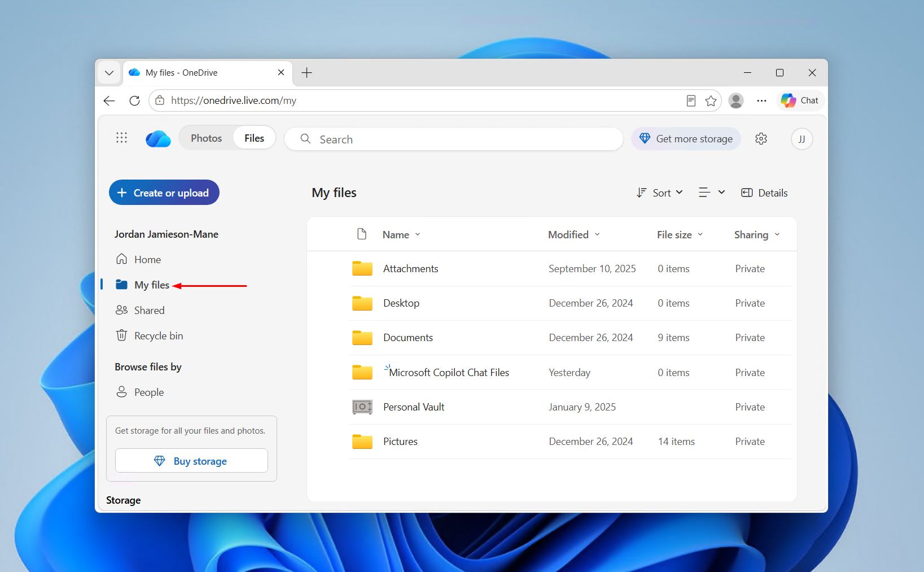Open the Recycle bin
This screenshot has width=924, height=572.
pos(149,336)
